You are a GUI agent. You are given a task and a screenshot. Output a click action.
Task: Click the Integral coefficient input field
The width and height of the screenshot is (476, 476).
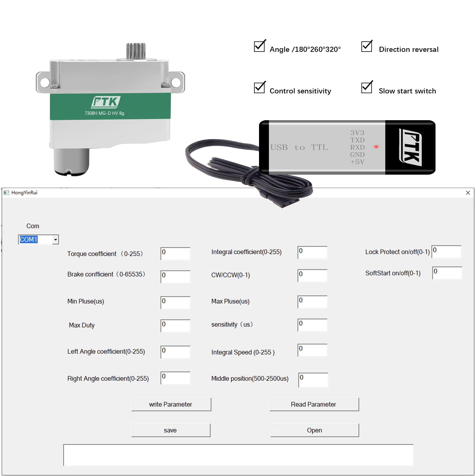(x=312, y=252)
